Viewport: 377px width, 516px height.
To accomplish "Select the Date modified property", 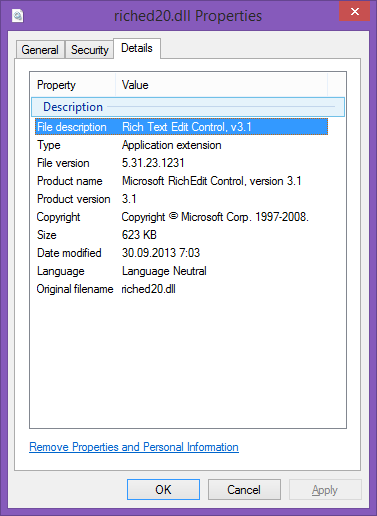I will point(69,253).
